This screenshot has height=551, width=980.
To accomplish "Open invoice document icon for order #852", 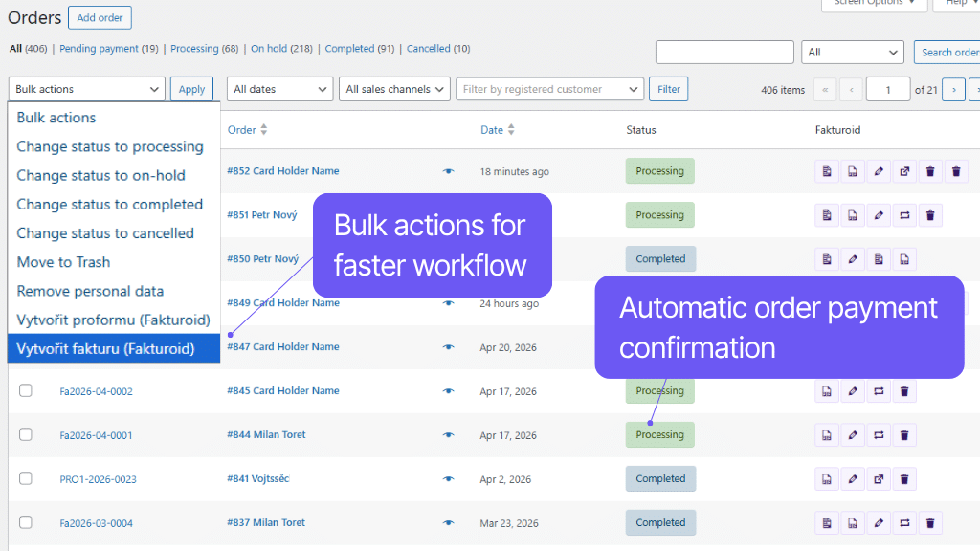I will coord(827,171).
